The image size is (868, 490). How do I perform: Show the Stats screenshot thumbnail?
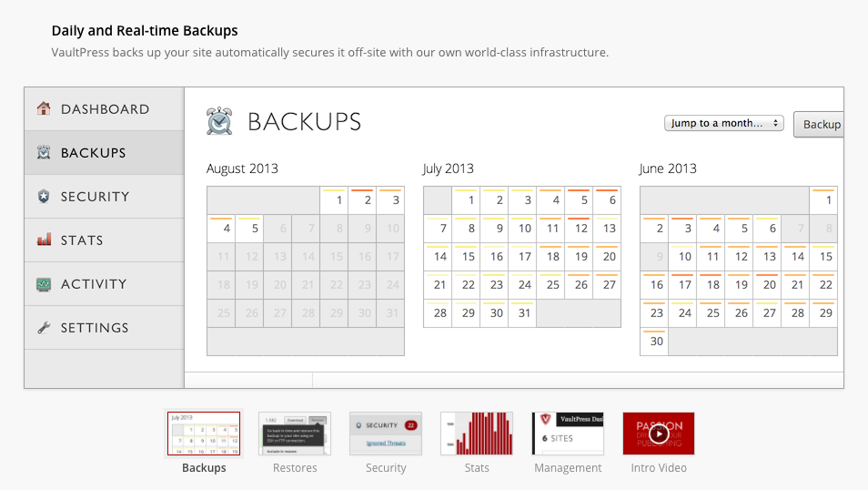[477, 434]
